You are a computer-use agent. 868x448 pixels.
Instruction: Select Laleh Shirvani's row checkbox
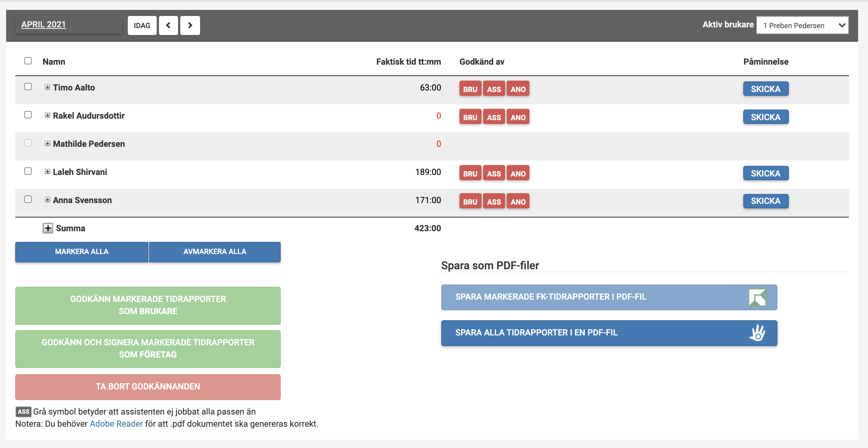[28, 171]
